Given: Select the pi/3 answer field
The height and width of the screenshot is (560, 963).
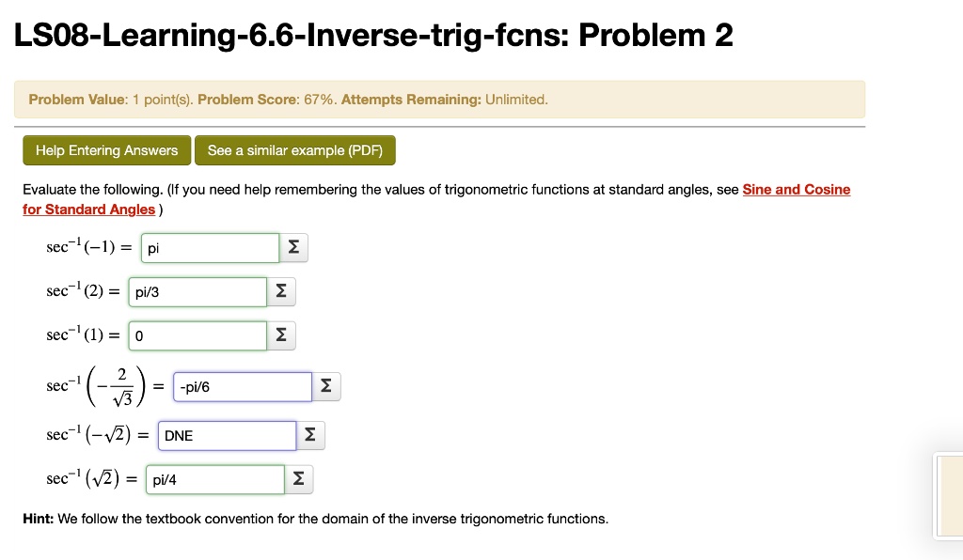Looking at the screenshot, I should 197,291.
